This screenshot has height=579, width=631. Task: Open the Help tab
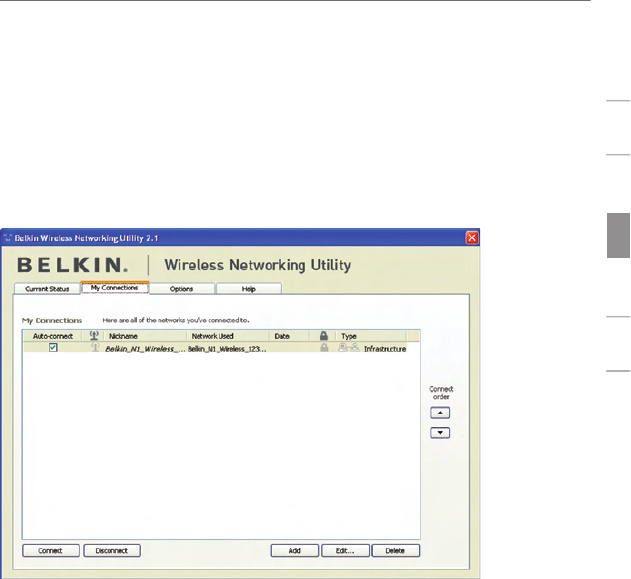(x=249, y=289)
